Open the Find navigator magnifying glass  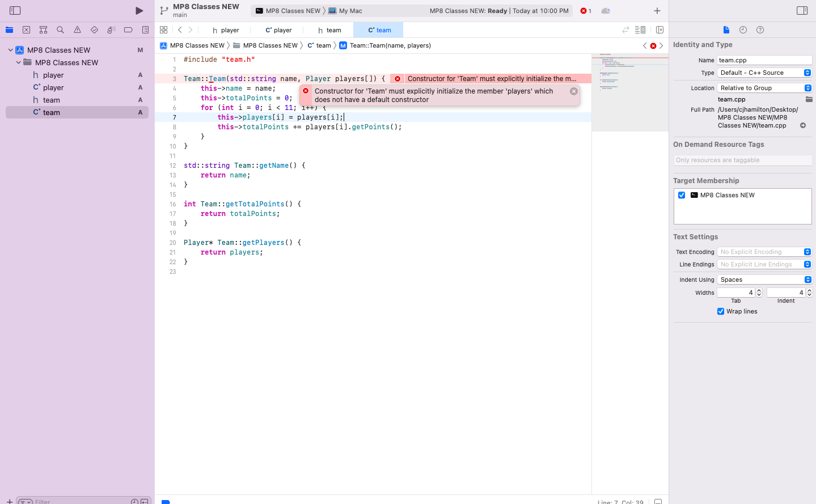click(x=60, y=29)
